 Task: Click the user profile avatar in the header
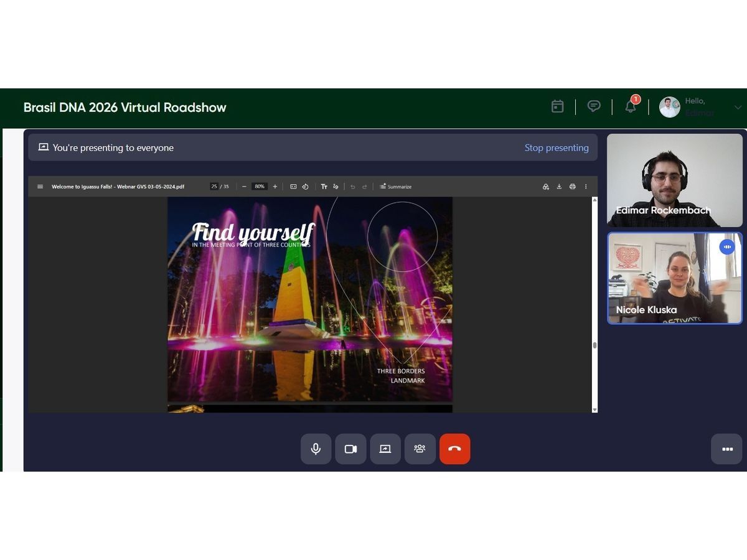[670, 107]
